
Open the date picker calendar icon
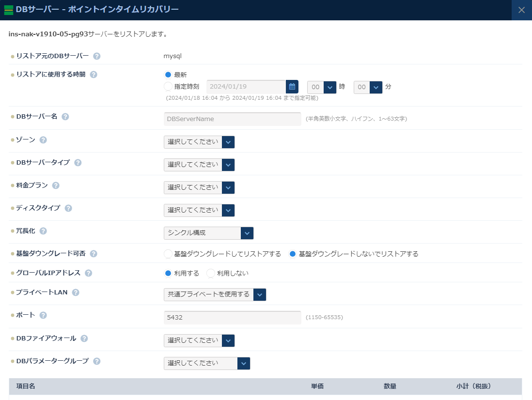(292, 86)
